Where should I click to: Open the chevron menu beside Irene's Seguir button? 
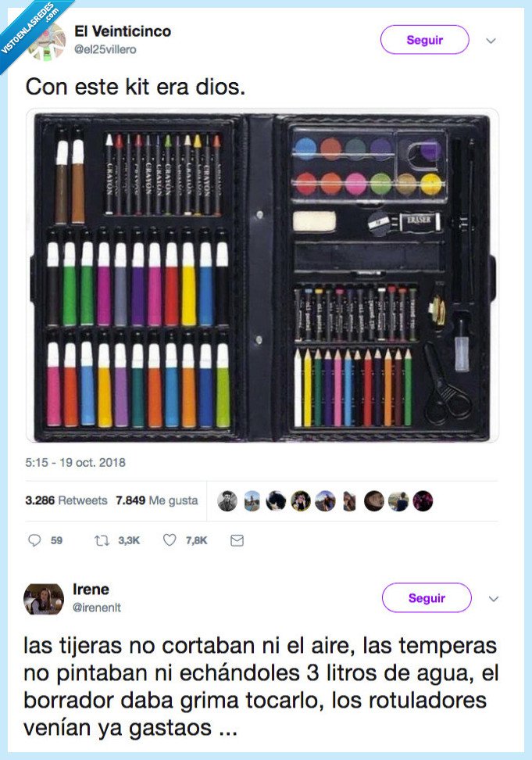pyautogui.click(x=494, y=598)
